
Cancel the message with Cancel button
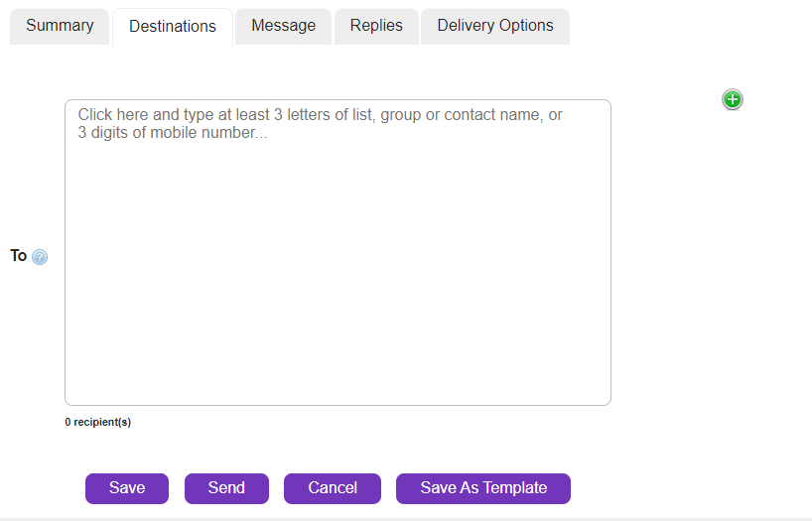coord(333,488)
